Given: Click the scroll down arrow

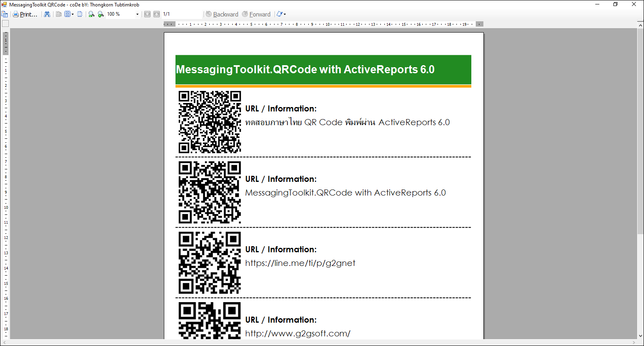Looking at the screenshot, I should tap(640, 336).
